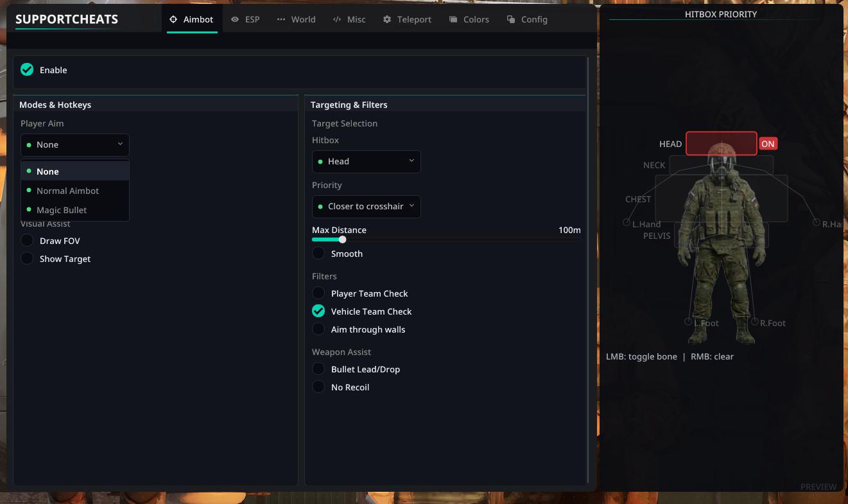The image size is (848, 504).
Task: Select Magic Bullet from the list
Action: tap(75, 210)
